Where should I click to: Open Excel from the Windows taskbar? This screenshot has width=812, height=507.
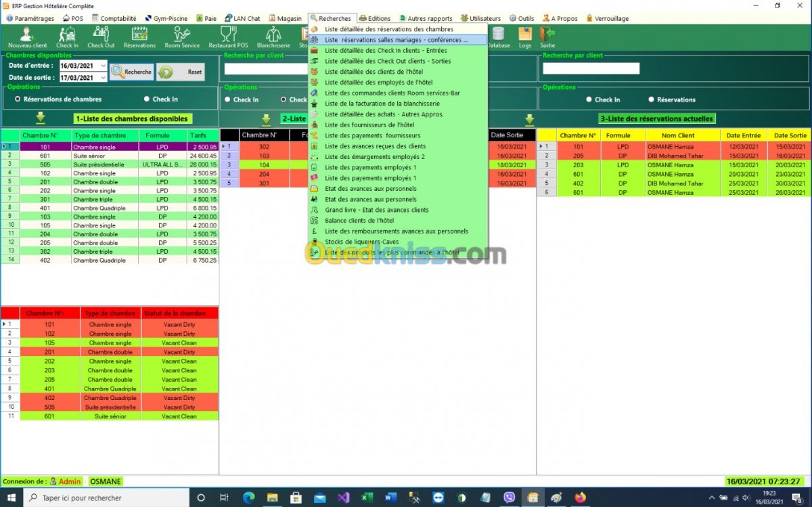coord(367,498)
